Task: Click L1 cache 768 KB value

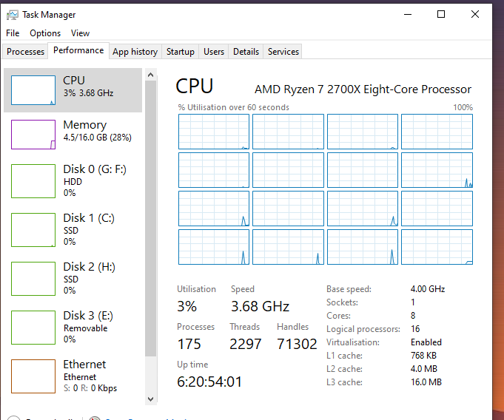Action: point(423,356)
